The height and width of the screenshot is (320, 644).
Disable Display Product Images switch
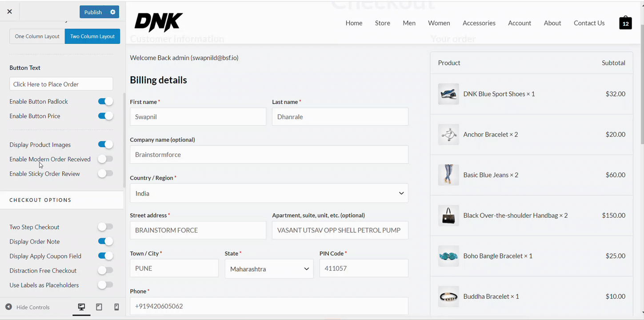click(105, 144)
